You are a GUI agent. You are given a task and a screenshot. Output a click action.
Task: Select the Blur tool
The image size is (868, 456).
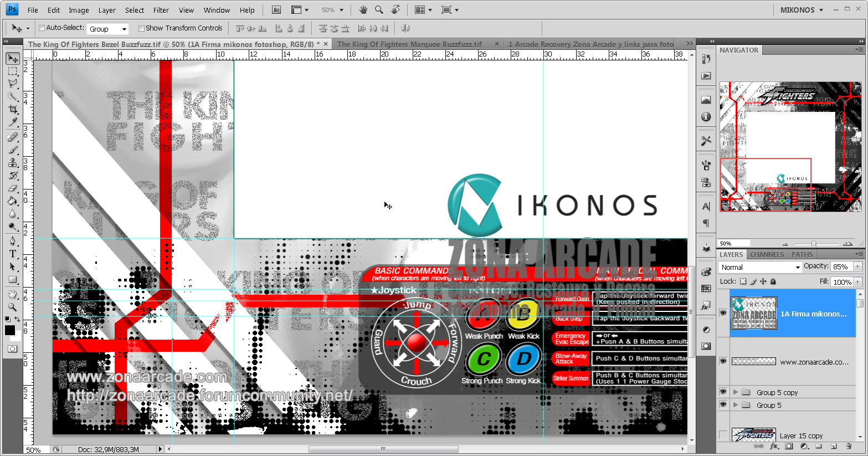13,214
